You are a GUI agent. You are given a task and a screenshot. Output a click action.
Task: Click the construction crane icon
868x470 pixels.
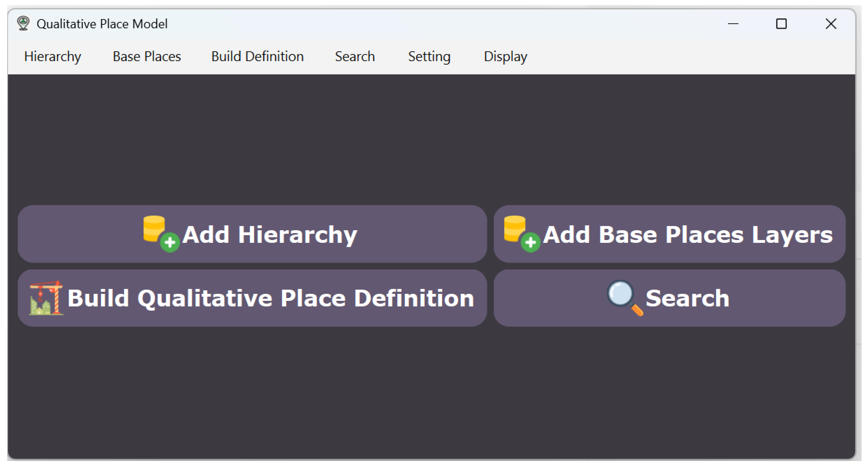tap(46, 298)
